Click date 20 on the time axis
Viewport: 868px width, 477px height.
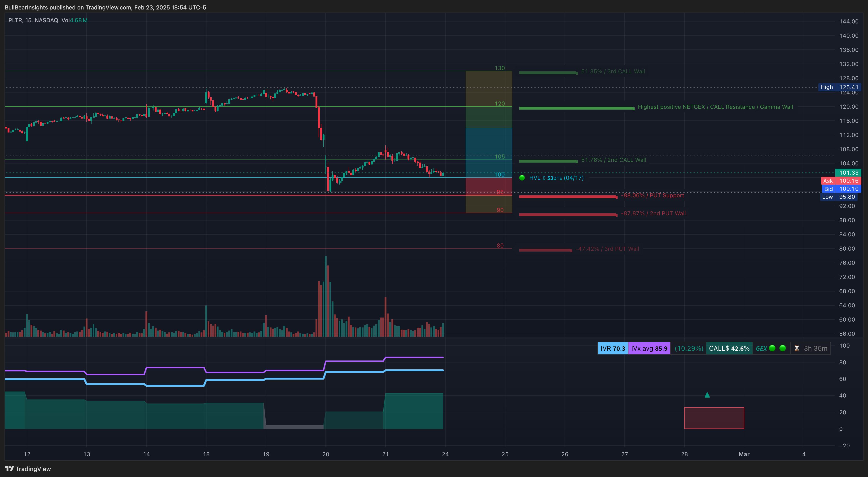coord(326,454)
